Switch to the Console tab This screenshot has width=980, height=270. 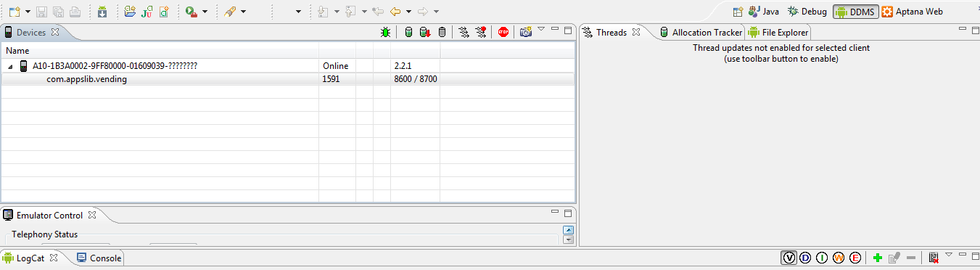coord(99,258)
